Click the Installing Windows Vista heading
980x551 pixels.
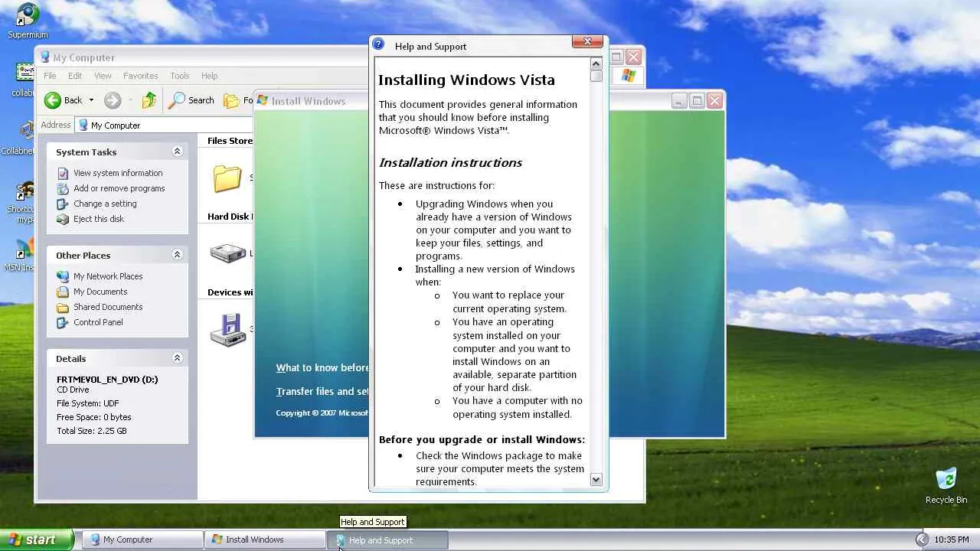(x=466, y=80)
